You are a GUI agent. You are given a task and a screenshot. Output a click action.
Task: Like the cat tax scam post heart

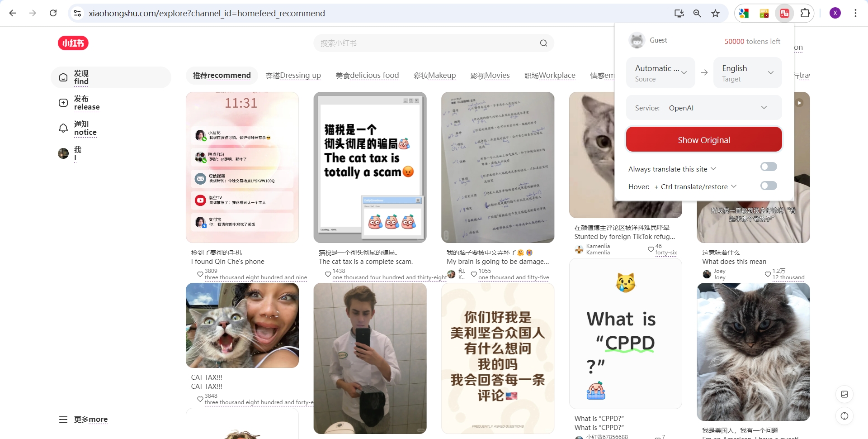pyautogui.click(x=328, y=274)
